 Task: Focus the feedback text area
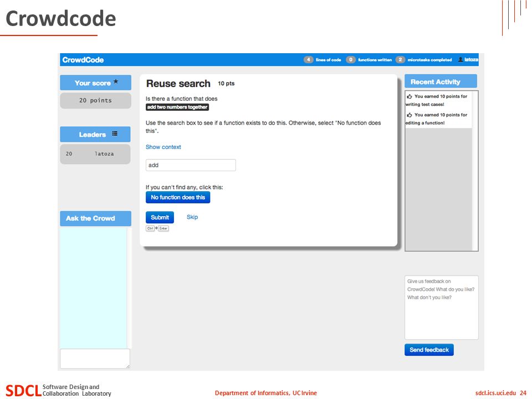click(442, 308)
